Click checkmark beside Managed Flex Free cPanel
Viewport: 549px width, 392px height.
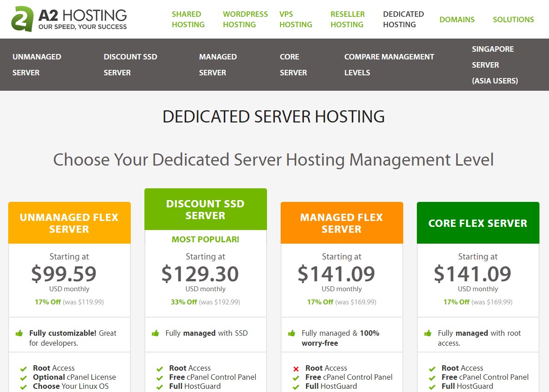coord(296,378)
